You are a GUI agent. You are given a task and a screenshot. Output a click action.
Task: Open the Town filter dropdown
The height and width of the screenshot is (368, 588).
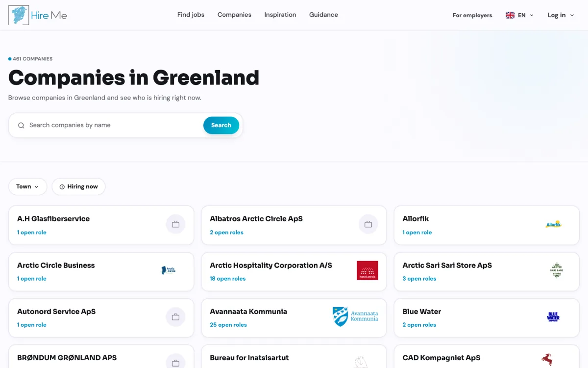[x=27, y=186]
